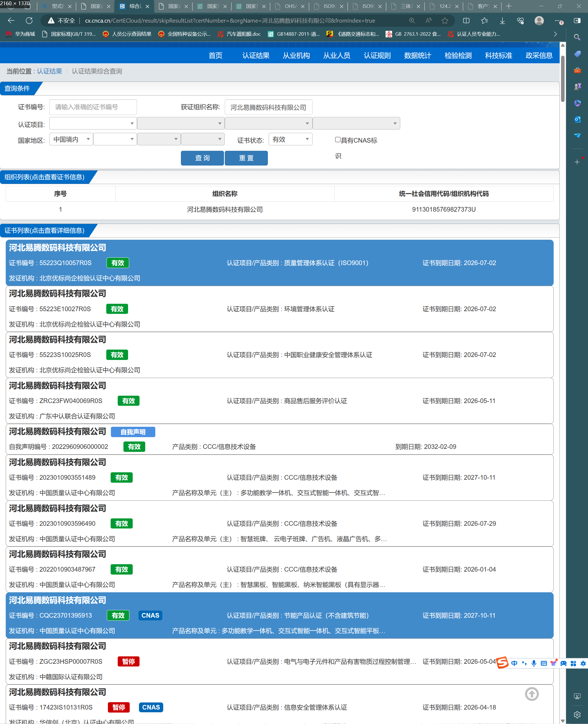588x724 pixels.
Task: Open the 华为商城 bookmark
Action: (21, 34)
